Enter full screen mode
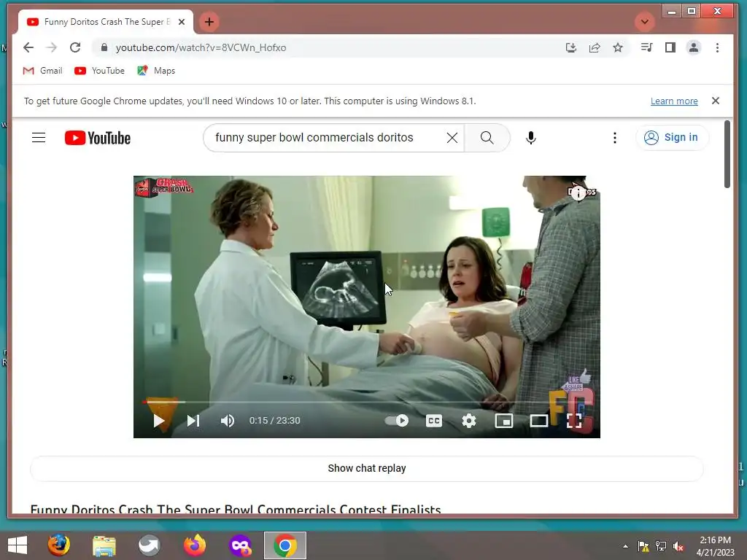The height and width of the screenshot is (560, 747). tap(574, 421)
